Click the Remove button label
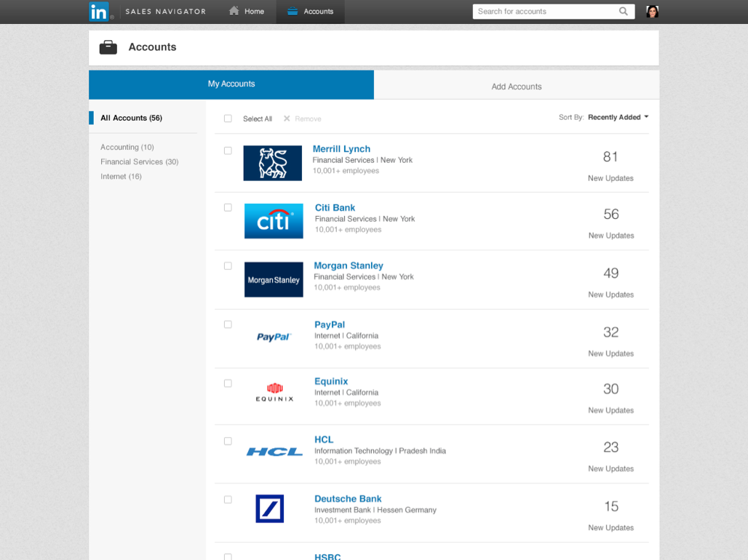Image resolution: width=748 pixels, height=560 pixels. click(x=308, y=119)
